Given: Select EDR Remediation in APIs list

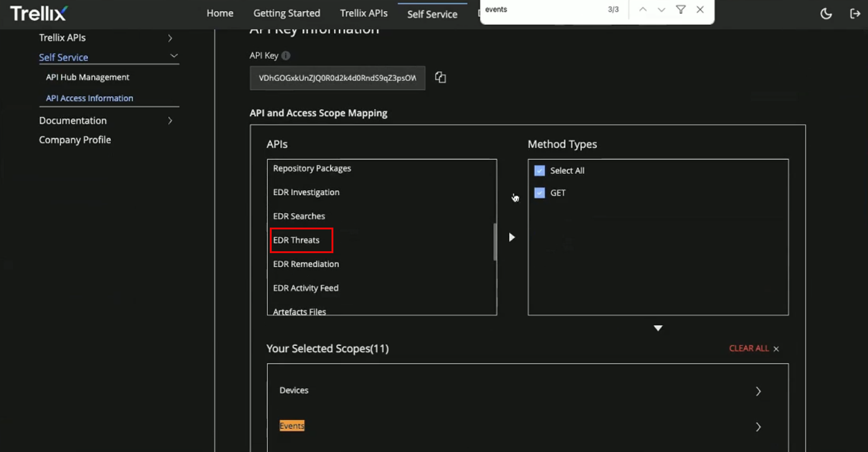Looking at the screenshot, I should 306,264.
